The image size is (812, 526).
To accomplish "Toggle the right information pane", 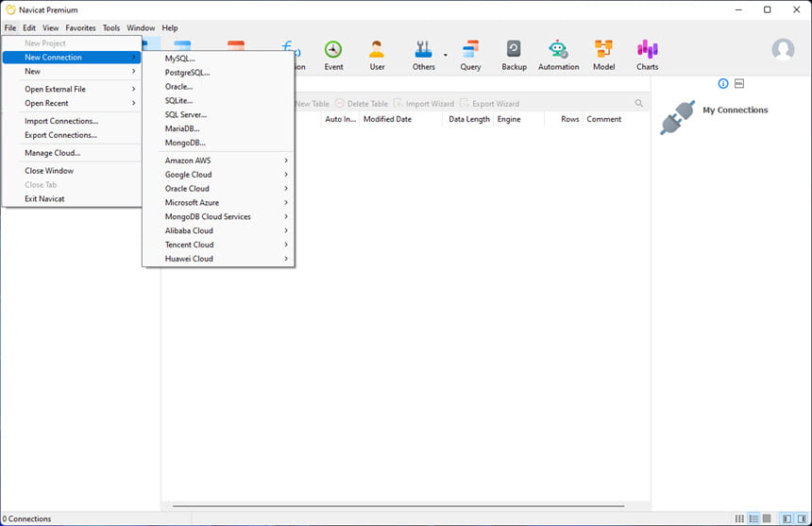I will click(802, 518).
